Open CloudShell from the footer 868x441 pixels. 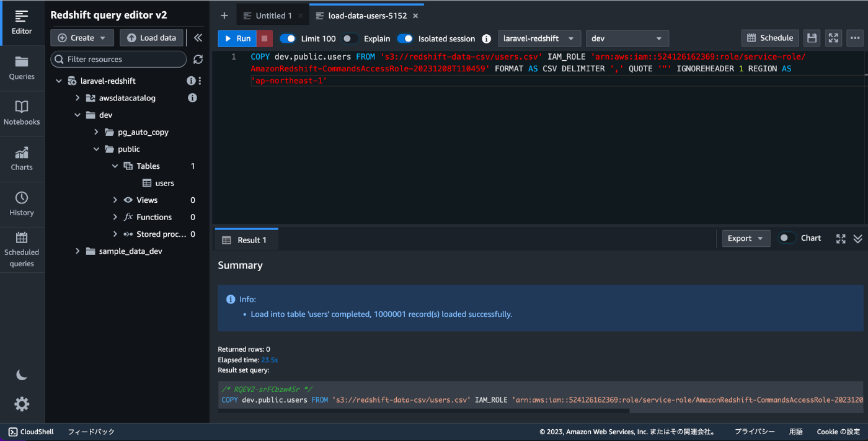click(x=31, y=432)
